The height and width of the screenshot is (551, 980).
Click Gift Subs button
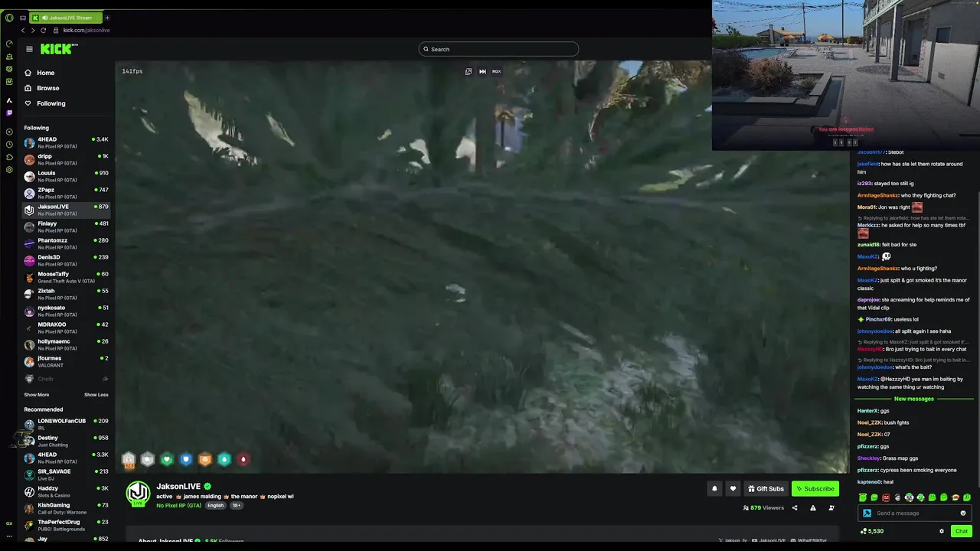point(766,489)
